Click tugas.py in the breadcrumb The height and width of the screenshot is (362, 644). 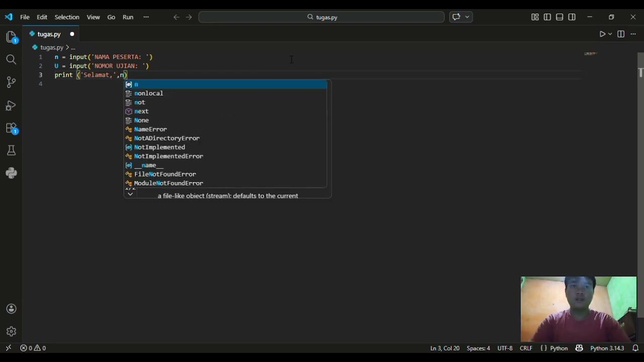pyautogui.click(x=51, y=47)
